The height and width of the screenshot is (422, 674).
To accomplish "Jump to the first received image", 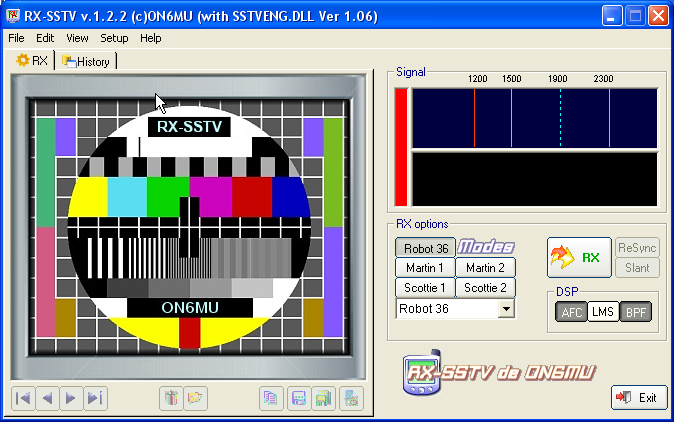I will point(23,398).
